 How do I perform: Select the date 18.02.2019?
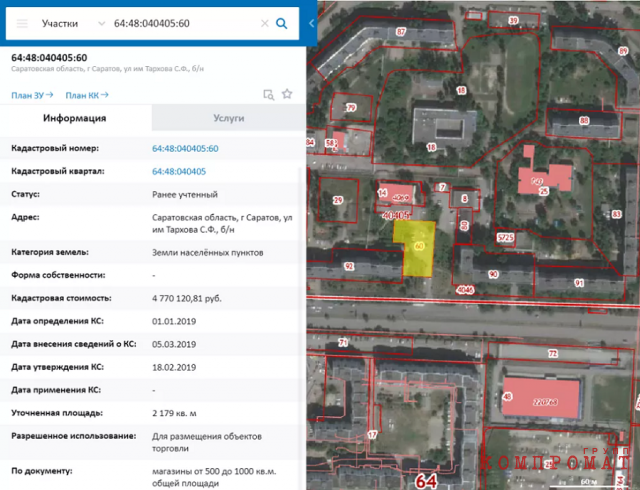(x=174, y=367)
